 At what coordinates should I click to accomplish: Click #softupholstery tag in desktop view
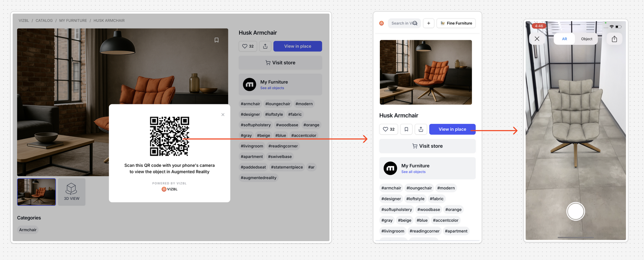click(256, 125)
